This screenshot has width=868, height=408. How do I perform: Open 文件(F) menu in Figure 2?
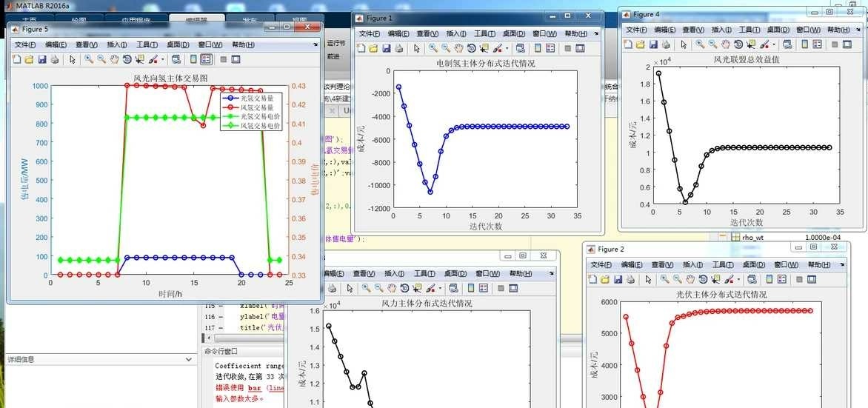[x=601, y=265]
